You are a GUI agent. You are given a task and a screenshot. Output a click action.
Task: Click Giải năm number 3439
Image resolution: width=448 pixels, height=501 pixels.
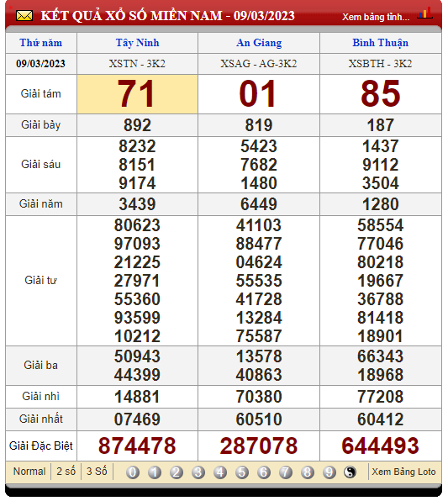(137, 204)
